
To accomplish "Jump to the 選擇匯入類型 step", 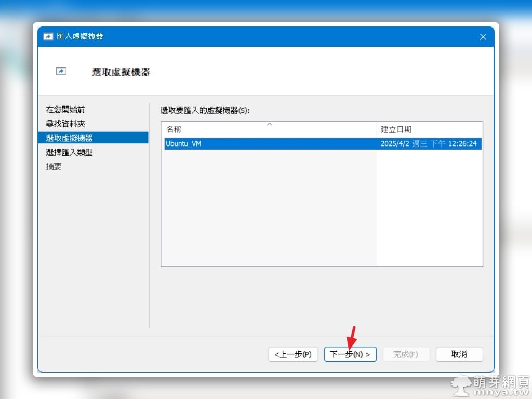I will (x=70, y=152).
